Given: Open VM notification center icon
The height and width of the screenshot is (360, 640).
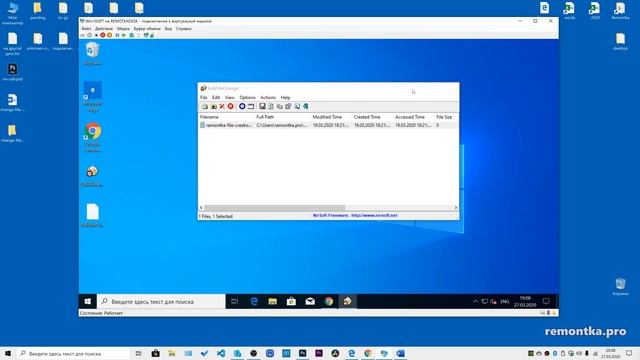Looking at the screenshot, I should [546, 302].
